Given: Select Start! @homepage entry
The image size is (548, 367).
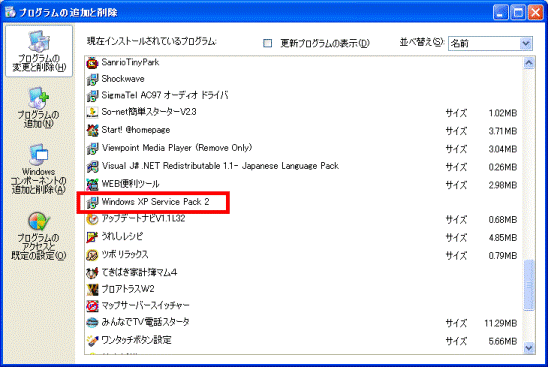Looking at the screenshot, I should pyautogui.click(x=136, y=130).
